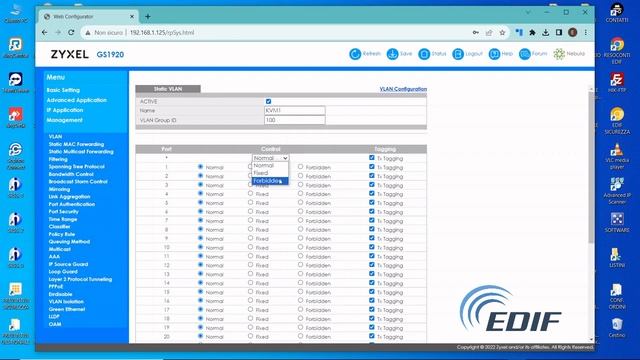The height and width of the screenshot is (360, 640).
Task: Open the Cestino recycle bin icon
Action: pyautogui.click(x=617, y=328)
